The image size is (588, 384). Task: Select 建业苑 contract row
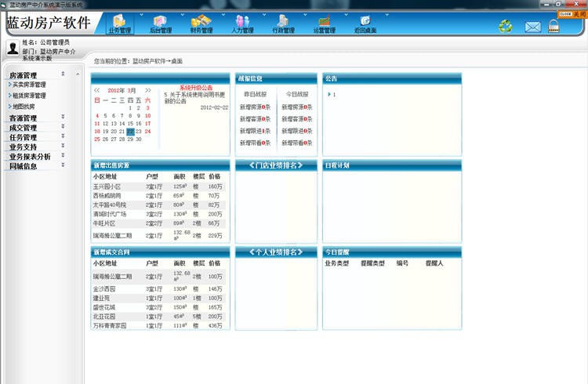[159, 298]
